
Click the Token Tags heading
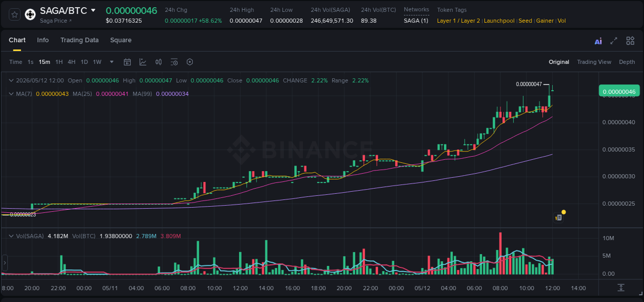[x=452, y=10]
